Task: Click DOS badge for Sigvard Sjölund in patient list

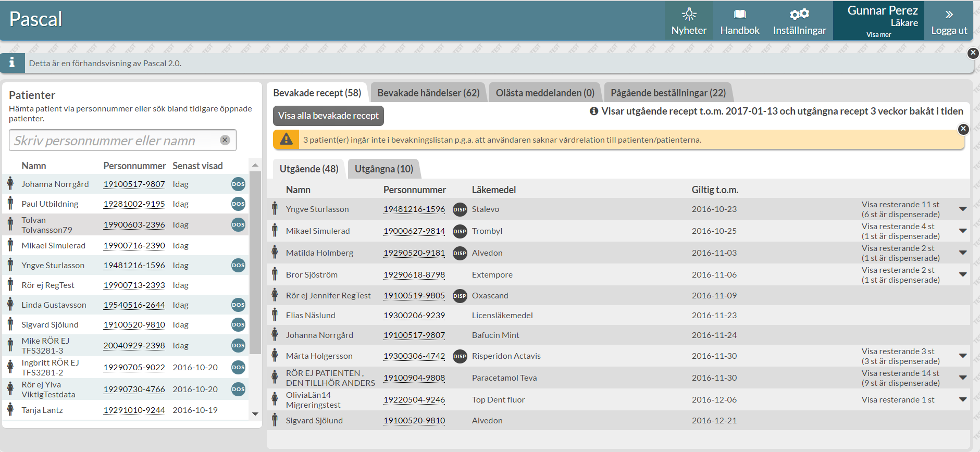Action: (238, 324)
